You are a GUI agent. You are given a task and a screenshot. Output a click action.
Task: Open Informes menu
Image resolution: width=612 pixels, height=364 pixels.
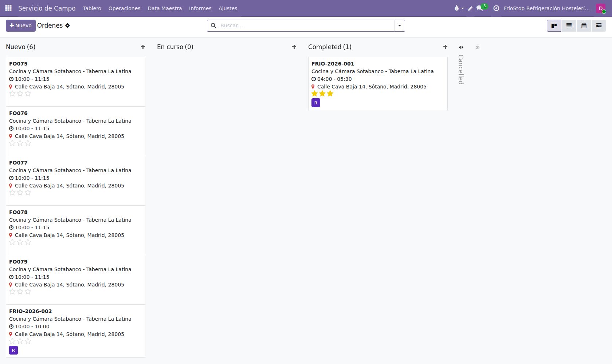[200, 8]
